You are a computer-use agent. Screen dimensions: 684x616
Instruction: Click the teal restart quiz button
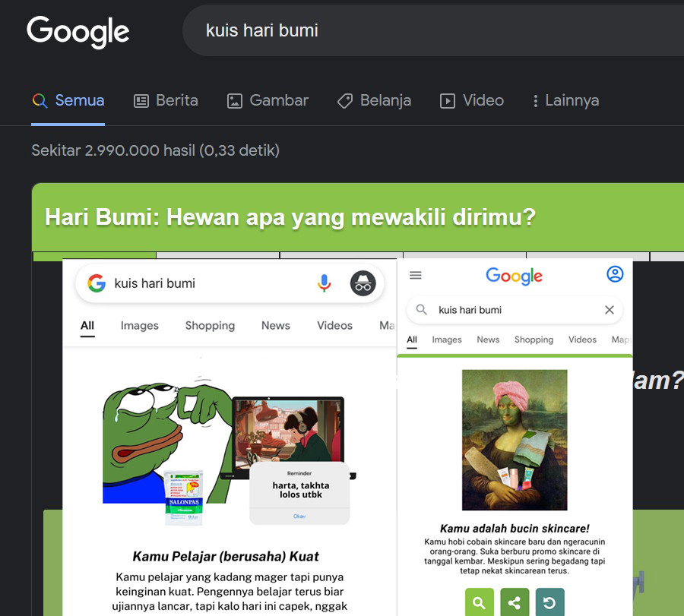(549, 602)
